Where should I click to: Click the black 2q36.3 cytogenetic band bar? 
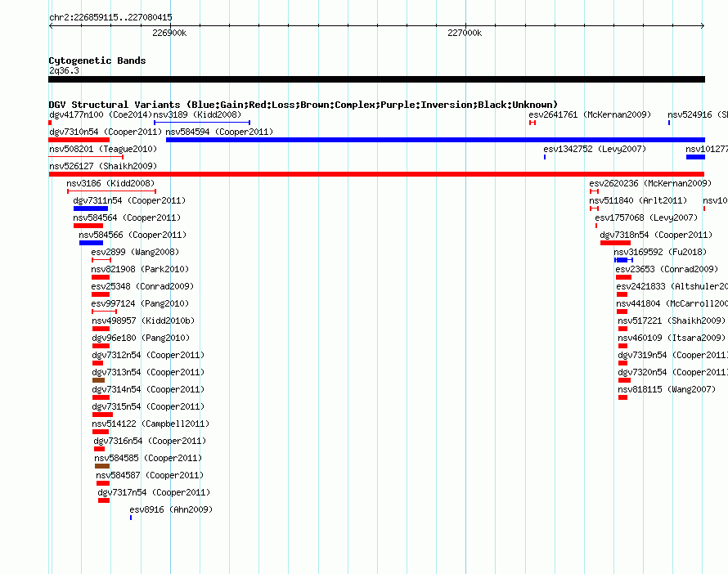pos(376,79)
